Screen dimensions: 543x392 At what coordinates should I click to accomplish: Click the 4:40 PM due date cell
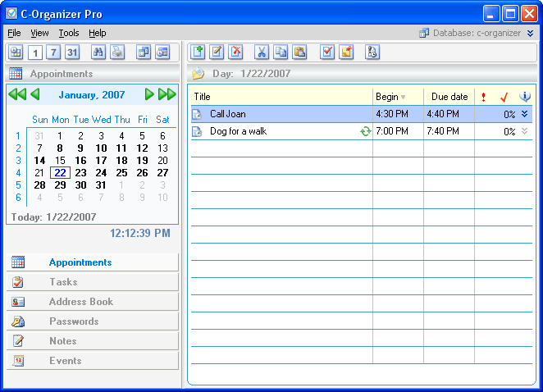449,114
